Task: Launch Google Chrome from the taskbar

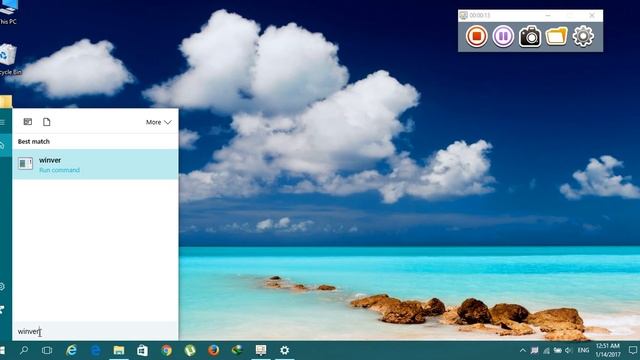Action: [166, 350]
